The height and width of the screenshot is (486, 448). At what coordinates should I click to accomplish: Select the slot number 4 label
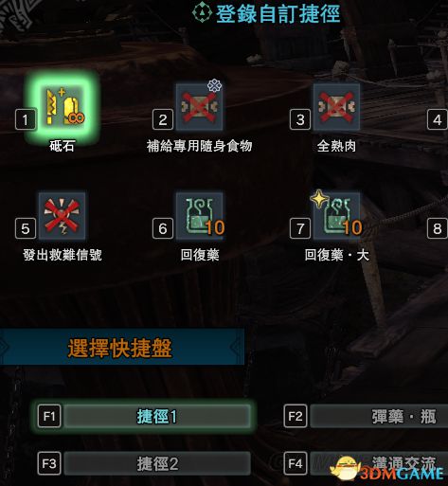coord(438,119)
